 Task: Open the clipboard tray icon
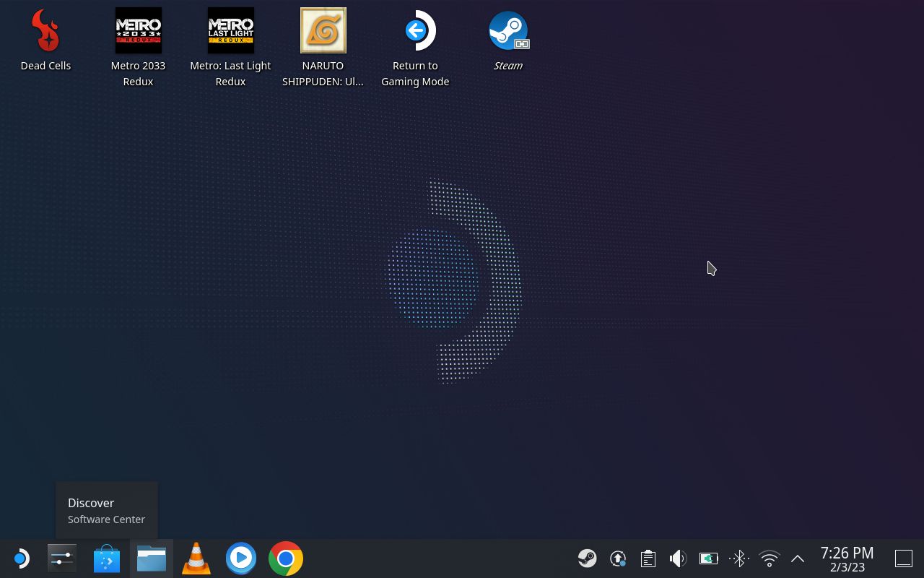pos(648,558)
